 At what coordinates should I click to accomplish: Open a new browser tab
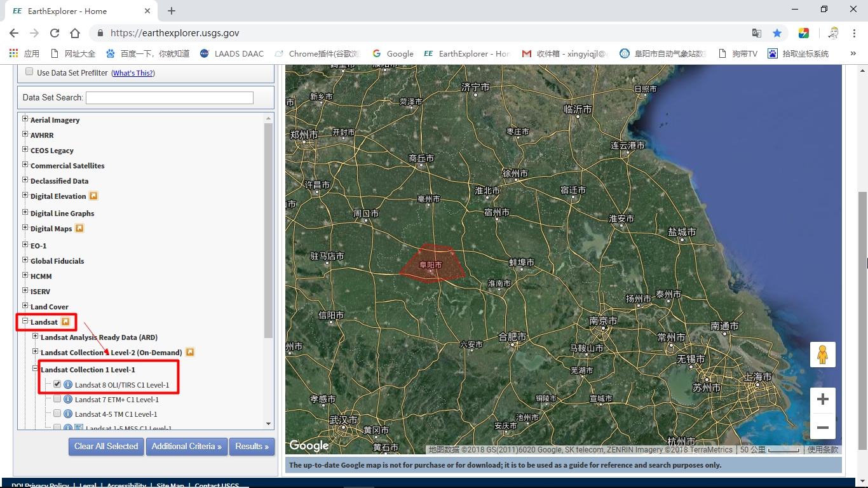tap(172, 11)
